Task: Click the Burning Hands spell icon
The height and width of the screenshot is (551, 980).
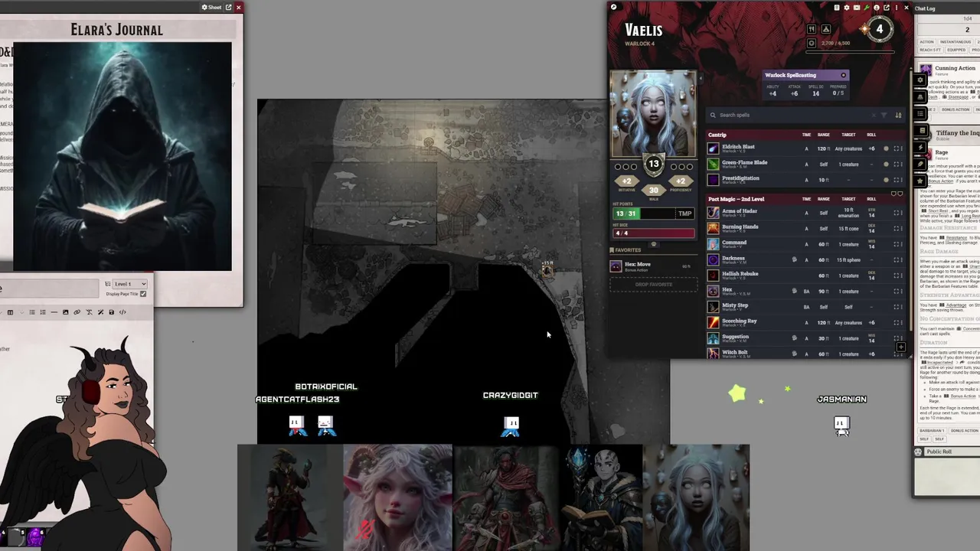Action: click(714, 228)
